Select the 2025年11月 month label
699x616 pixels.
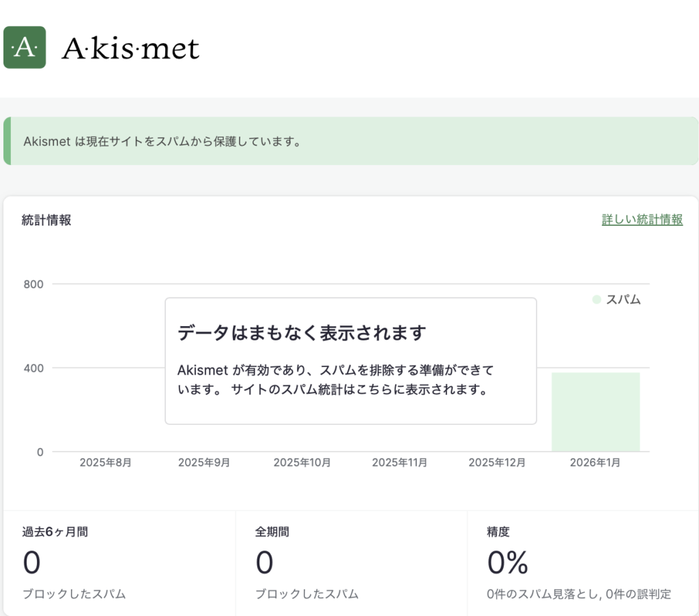400,463
